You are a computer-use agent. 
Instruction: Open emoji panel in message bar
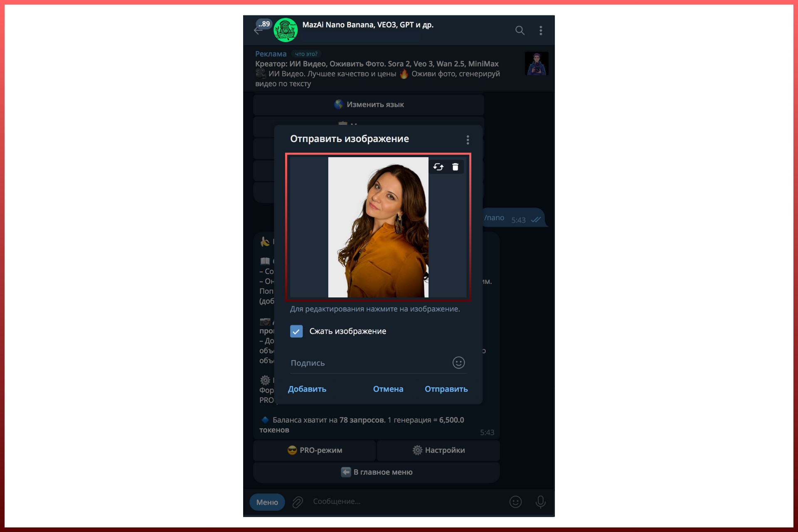pyautogui.click(x=515, y=502)
